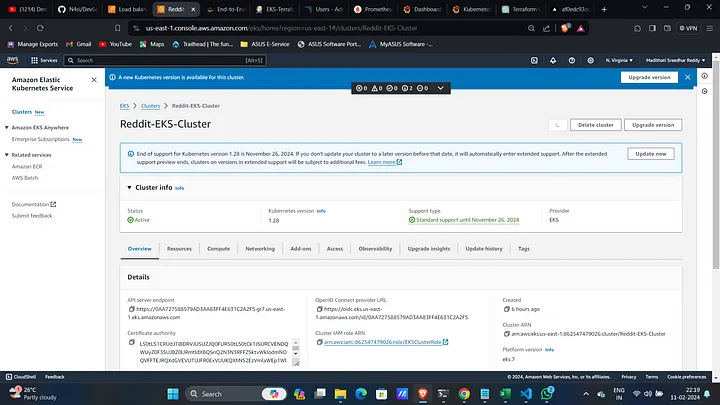Click the browser address bar URL
This screenshot has width=720, height=405.
tap(281, 28)
